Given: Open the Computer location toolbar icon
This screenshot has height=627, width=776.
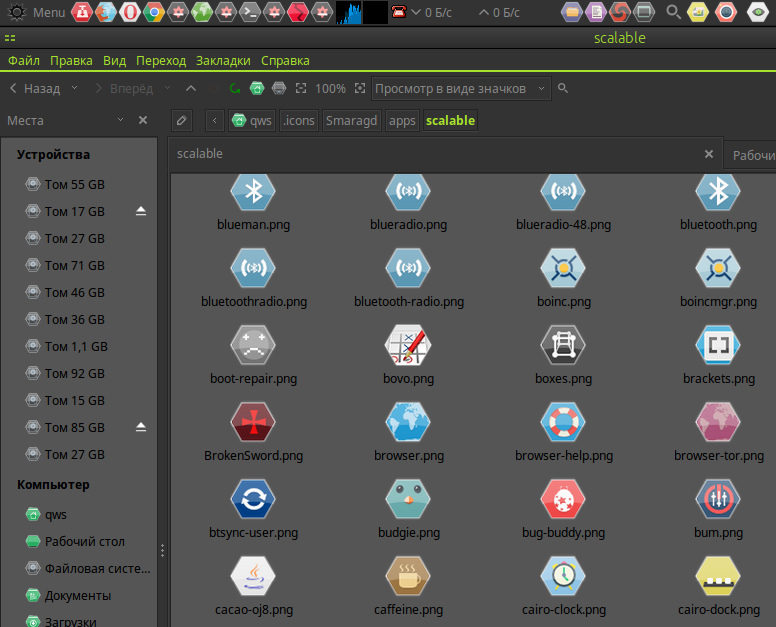Looking at the screenshot, I should coord(279,89).
